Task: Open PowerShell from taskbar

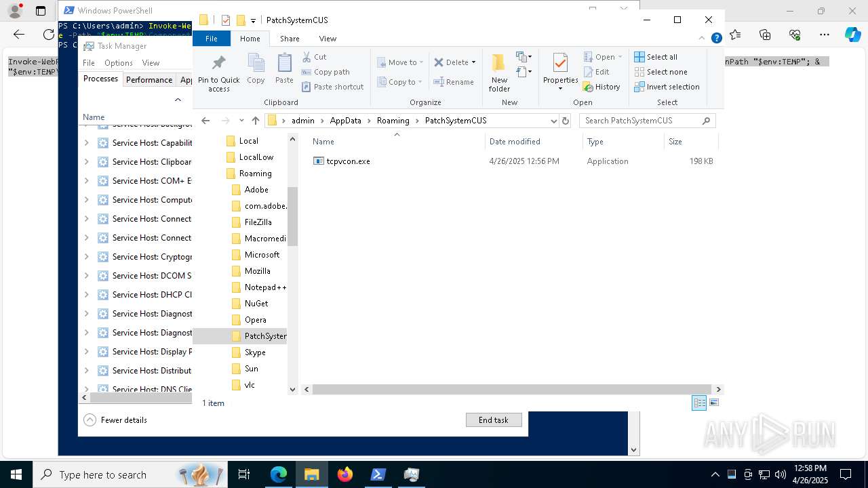Action: [x=378, y=474]
